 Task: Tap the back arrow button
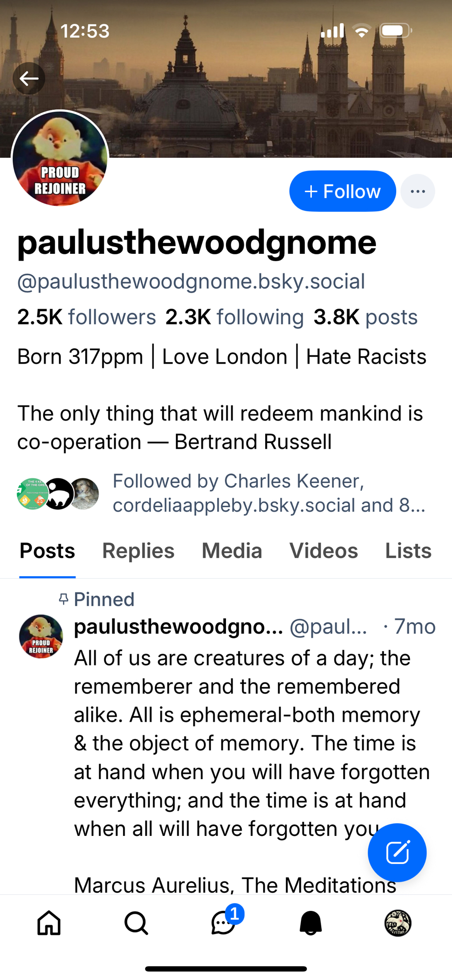coord(29,78)
